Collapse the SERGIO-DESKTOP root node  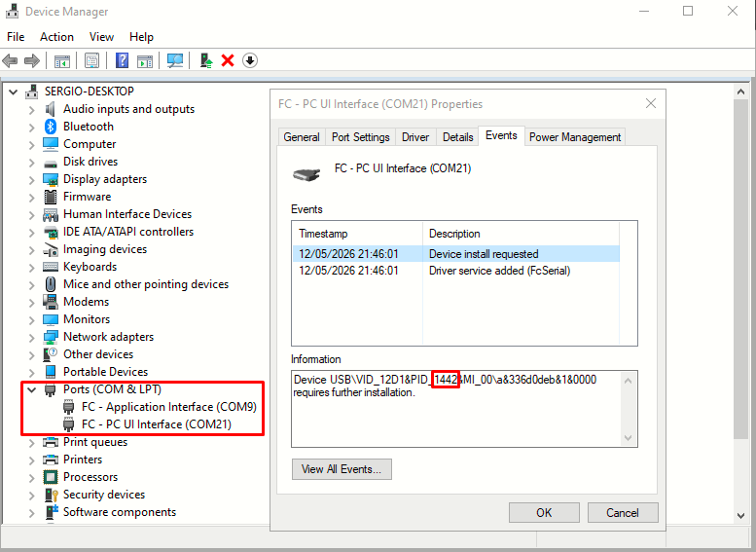click(14, 92)
